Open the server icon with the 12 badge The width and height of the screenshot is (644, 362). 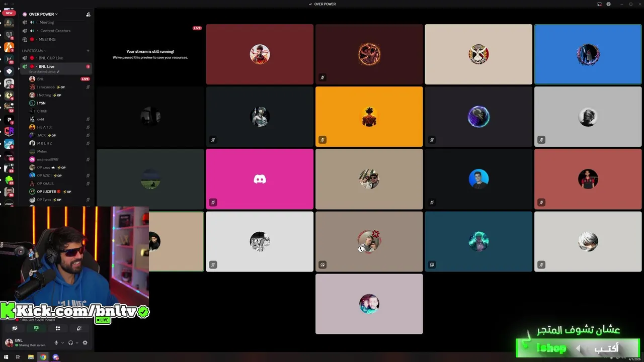pos(9,59)
